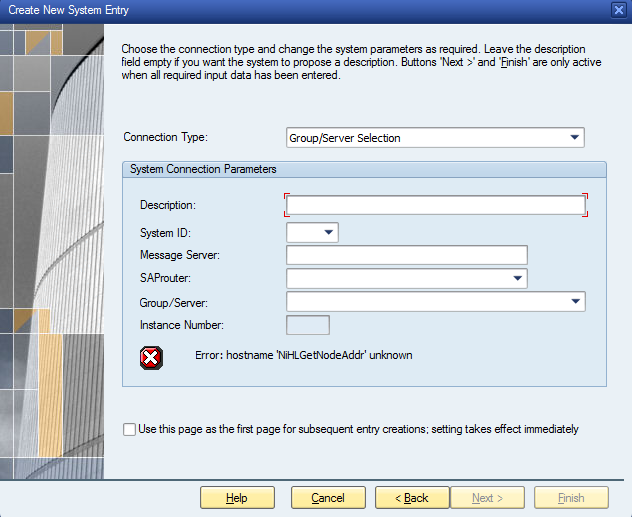The height and width of the screenshot is (517, 632).
Task: Expand the Group/Server dropdown
Action: coord(576,301)
